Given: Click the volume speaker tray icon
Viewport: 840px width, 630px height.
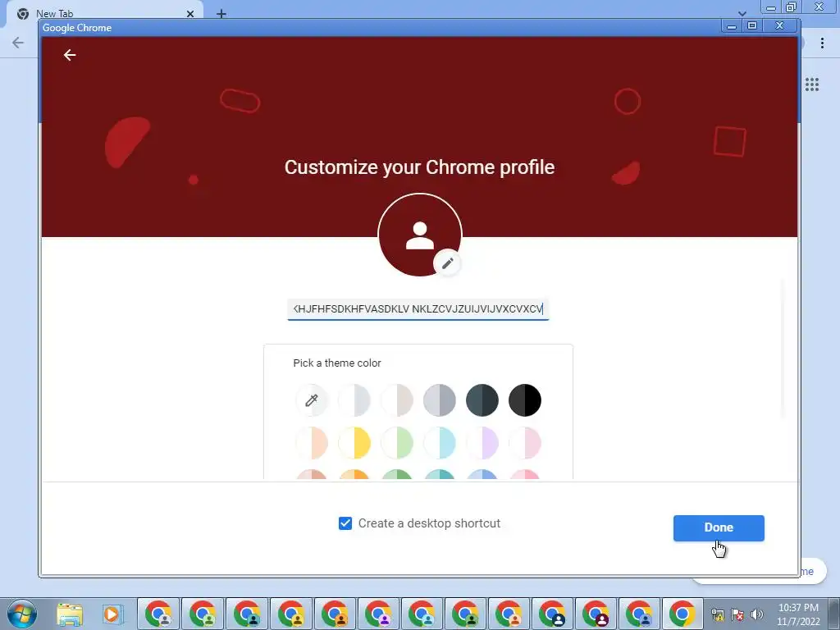Looking at the screenshot, I should (756, 614).
